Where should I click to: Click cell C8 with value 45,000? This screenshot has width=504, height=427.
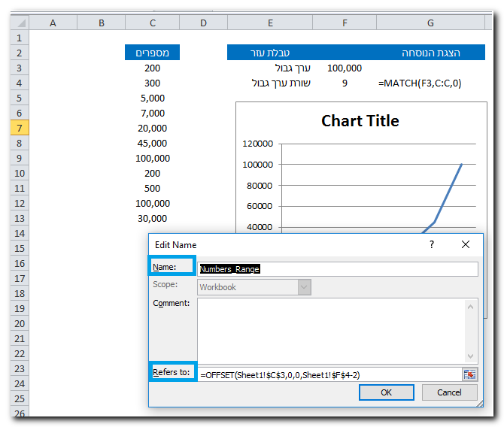point(153,143)
